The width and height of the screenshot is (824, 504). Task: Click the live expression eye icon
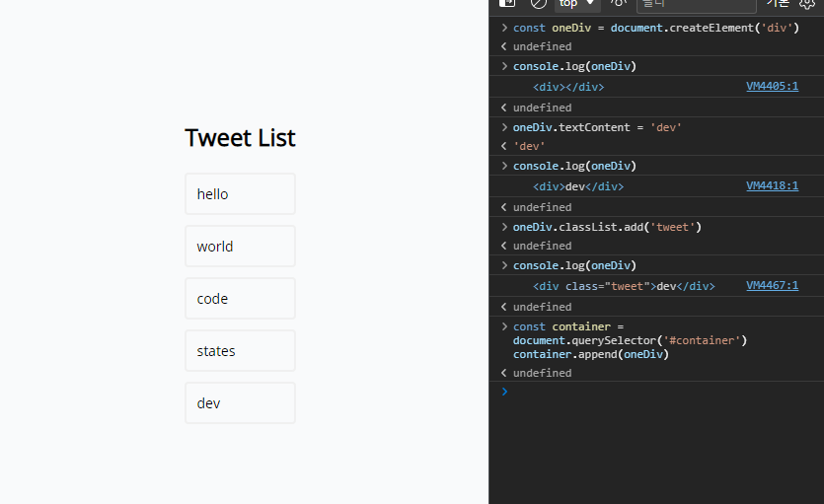(619, 4)
